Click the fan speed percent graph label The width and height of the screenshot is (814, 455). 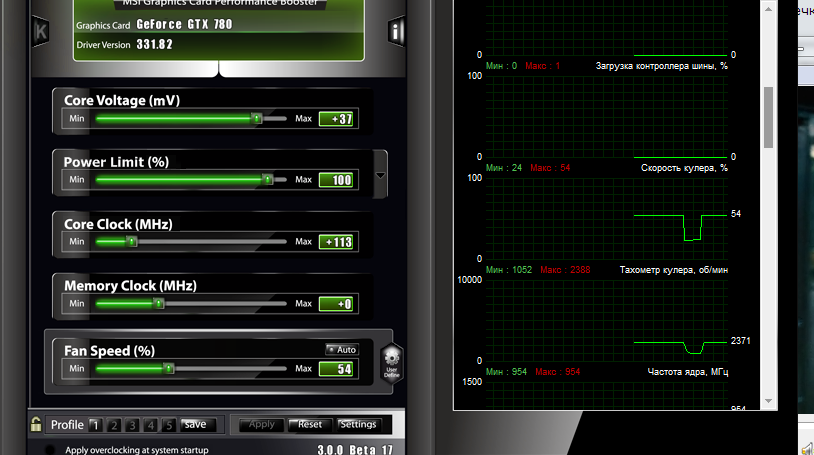684,168
